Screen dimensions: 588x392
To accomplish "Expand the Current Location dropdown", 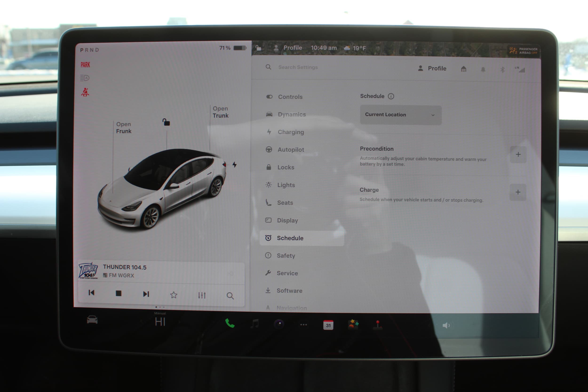I will (x=401, y=115).
